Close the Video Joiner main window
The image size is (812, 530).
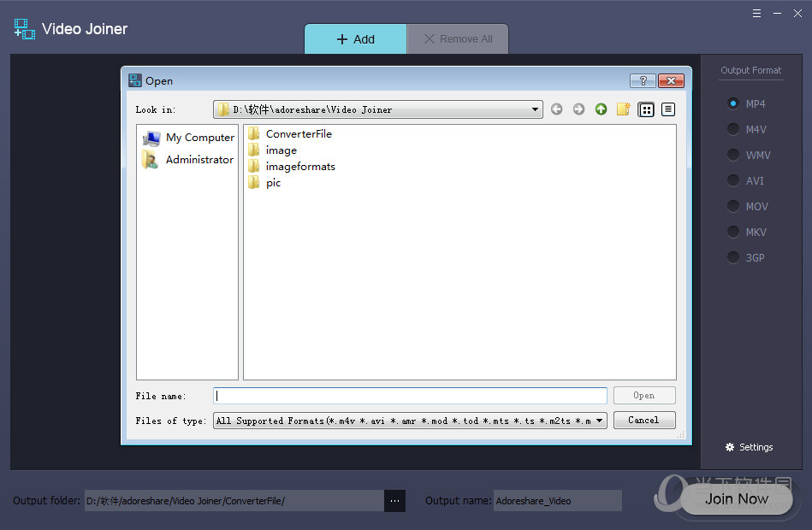pyautogui.click(x=797, y=14)
